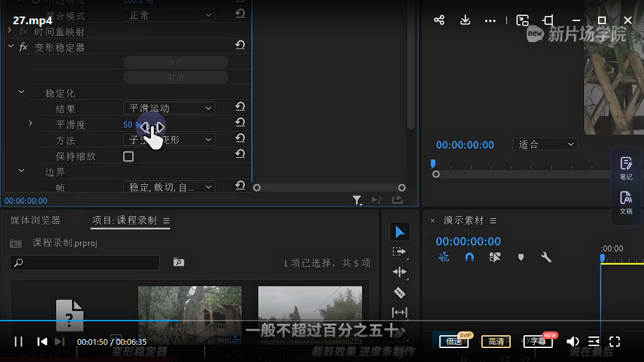Skip to next video
Viewport: 644px width, 362px height.
click(x=59, y=342)
